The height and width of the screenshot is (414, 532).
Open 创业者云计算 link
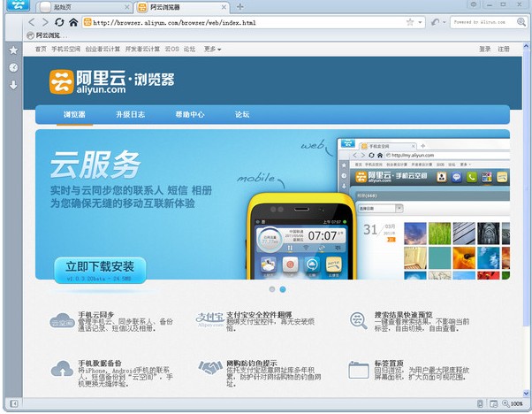[x=103, y=50]
